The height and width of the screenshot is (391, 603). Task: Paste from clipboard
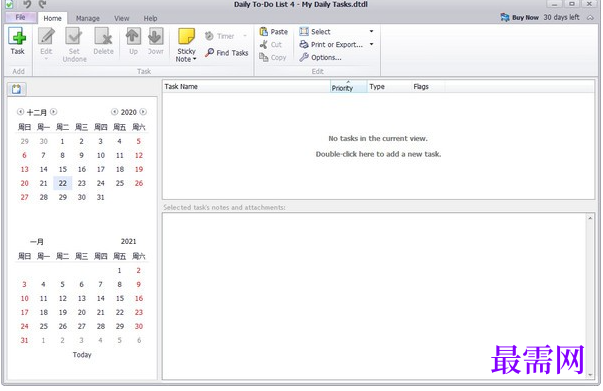[x=273, y=32]
